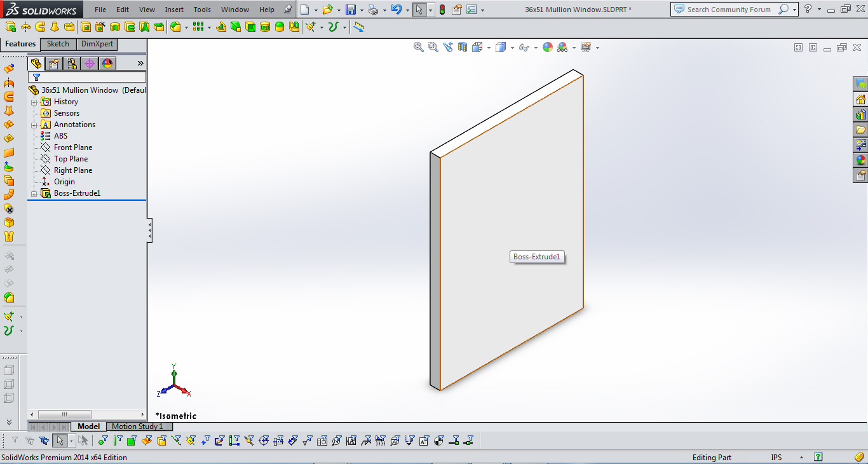The height and width of the screenshot is (464, 868).
Task: Click the Model tab at the bottom
Action: pyautogui.click(x=88, y=426)
